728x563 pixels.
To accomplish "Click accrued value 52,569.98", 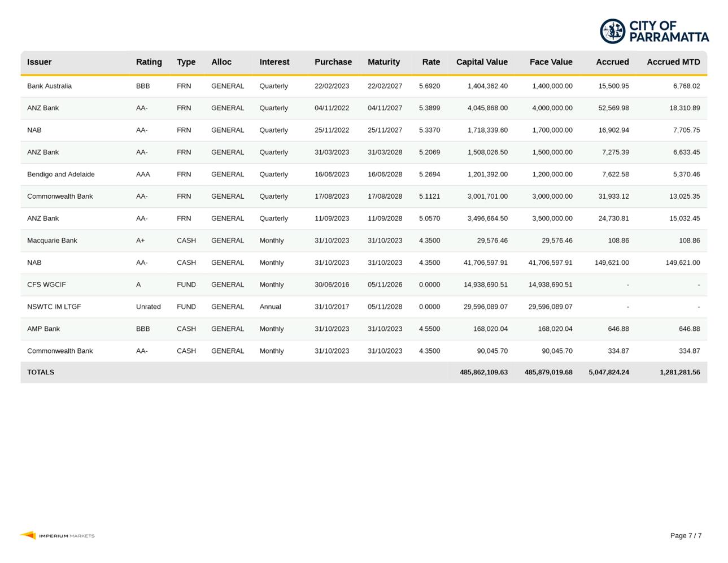I will coord(613,108).
